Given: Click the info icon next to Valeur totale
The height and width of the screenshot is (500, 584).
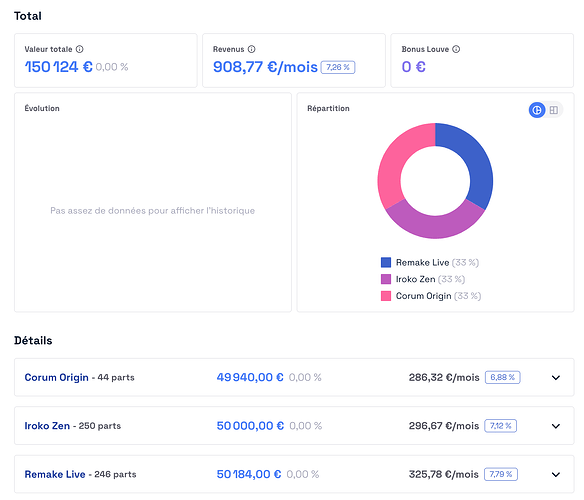Looking at the screenshot, I should pos(80,49).
